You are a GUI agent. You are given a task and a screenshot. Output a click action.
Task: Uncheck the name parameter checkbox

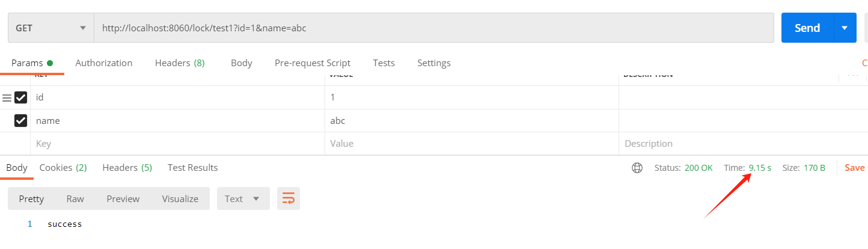[21, 121]
